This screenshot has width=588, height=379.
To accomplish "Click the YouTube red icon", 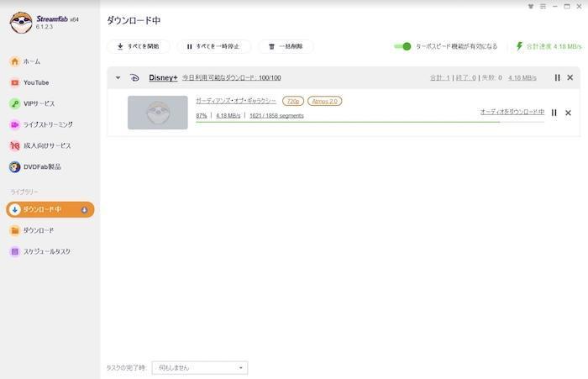I will tap(14, 82).
